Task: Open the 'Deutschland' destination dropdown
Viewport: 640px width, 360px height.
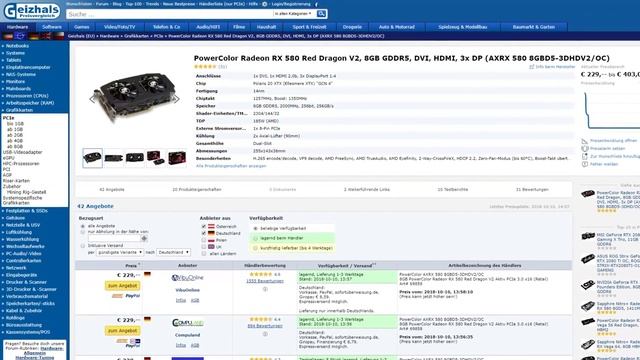Action: pos(173,252)
